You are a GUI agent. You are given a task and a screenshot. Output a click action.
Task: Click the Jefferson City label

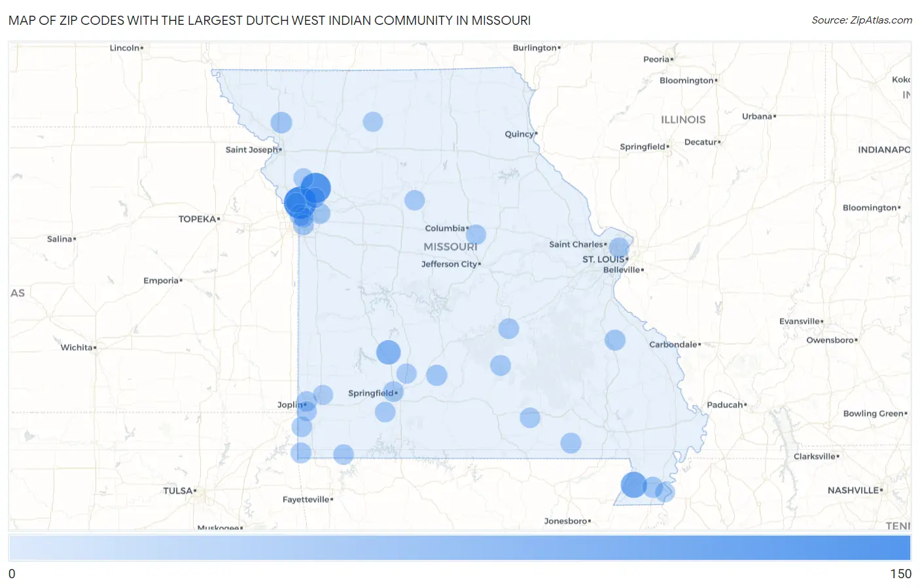tap(450, 264)
